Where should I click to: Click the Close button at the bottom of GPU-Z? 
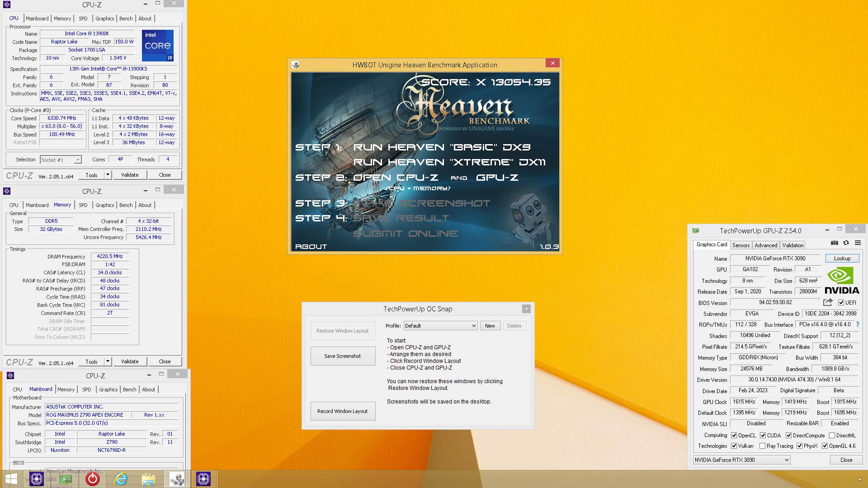coord(846,460)
